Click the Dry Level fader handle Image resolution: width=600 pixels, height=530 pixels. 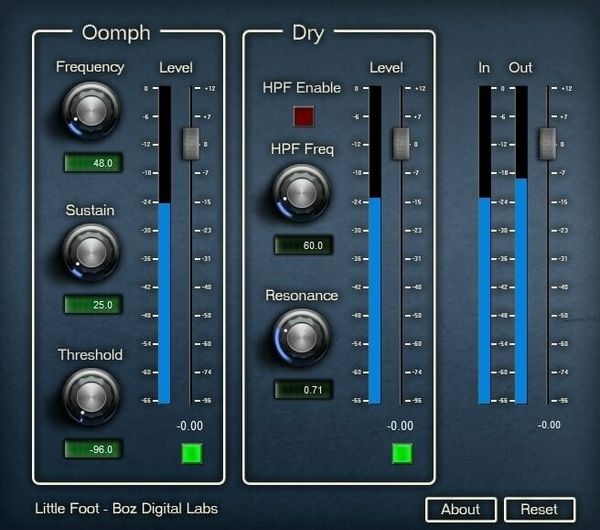[x=401, y=143]
